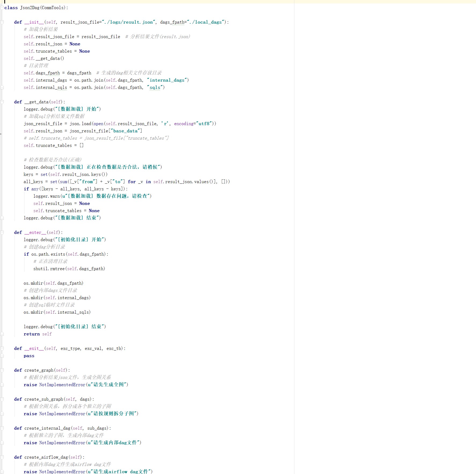Image resolution: width=476 pixels, height=474 pixels.
Task: Click 'os.mkdir(self.internal_dags)' line
Action: click(x=57, y=298)
